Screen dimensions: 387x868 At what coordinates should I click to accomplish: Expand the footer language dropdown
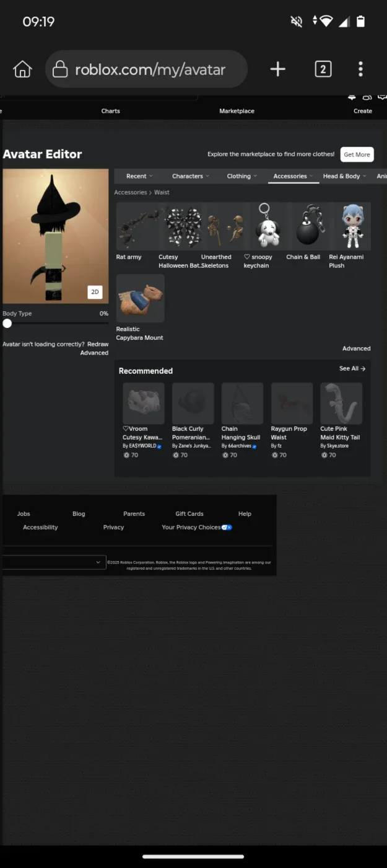pyautogui.click(x=54, y=562)
